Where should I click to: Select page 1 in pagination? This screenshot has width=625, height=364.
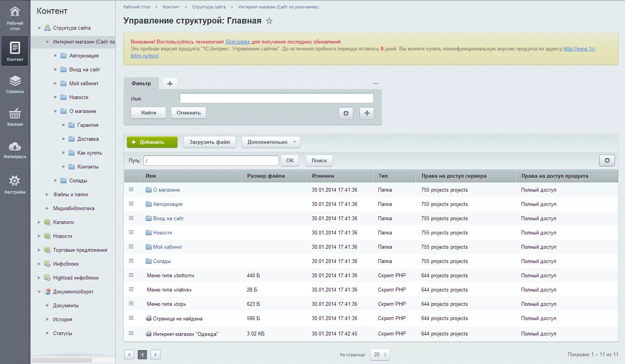142,354
